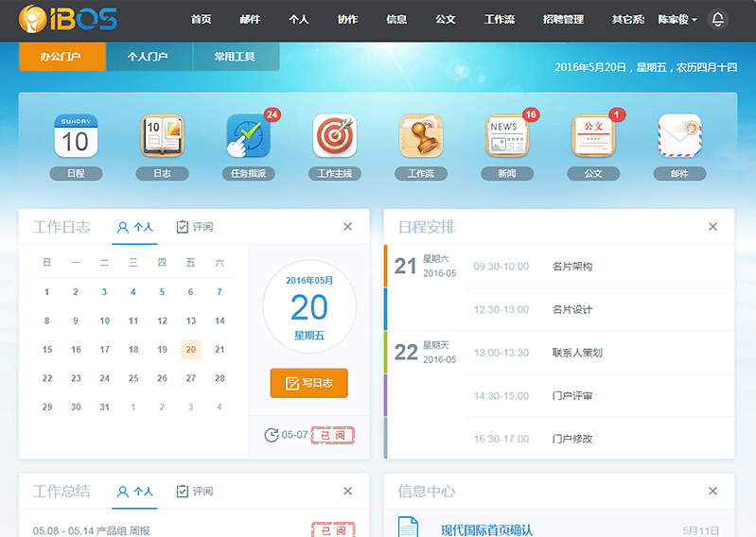
Task: Open the 陈家俊 user dropdown
Action: (677, 20)
